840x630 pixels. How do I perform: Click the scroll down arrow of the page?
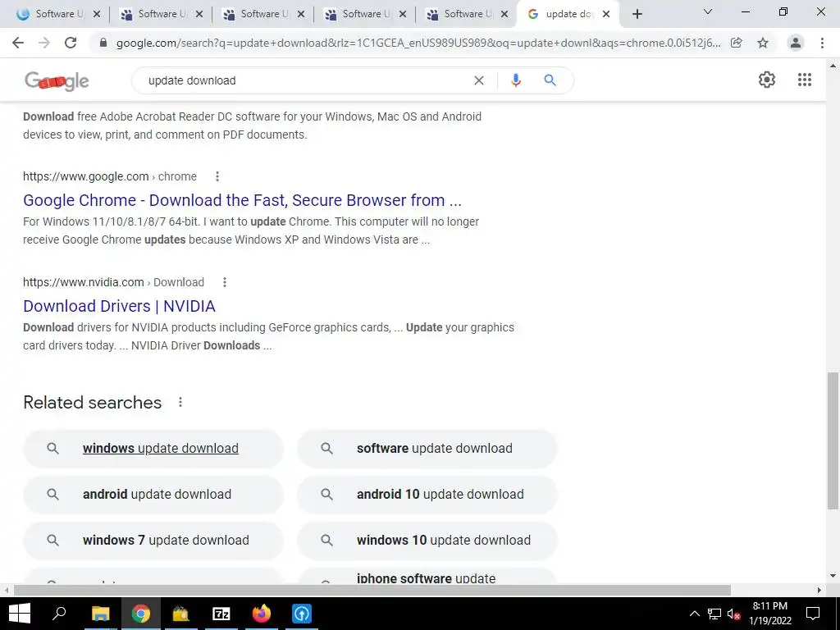833,576
